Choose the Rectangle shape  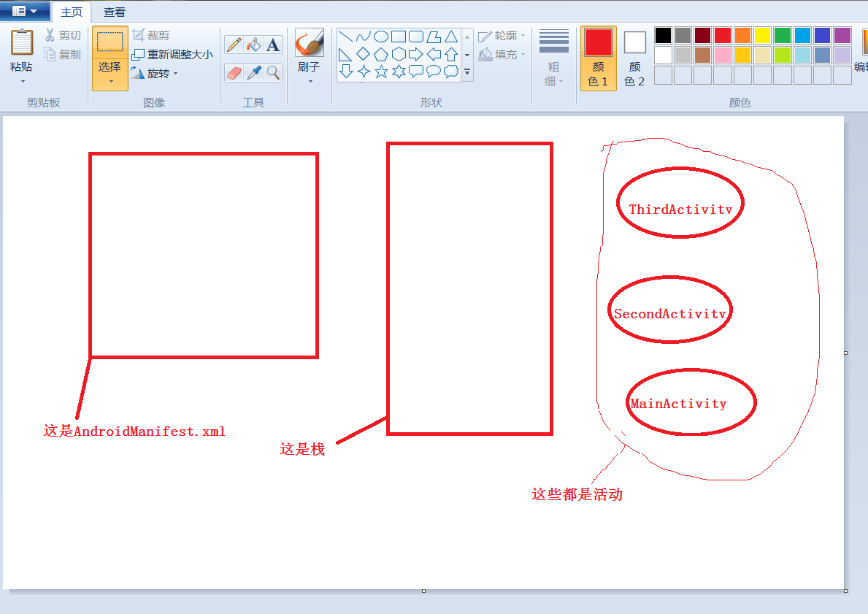tap(399, 37)
